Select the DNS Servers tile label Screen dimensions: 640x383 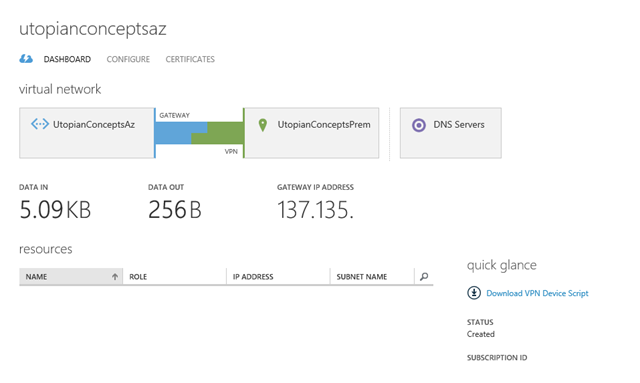459,125
